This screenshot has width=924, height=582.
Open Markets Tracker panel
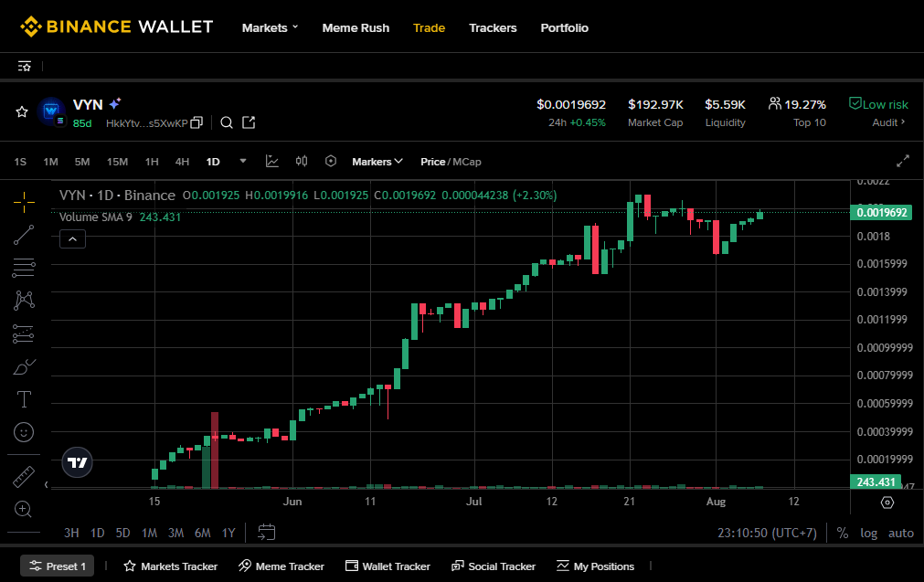click(x=170, y=566)
